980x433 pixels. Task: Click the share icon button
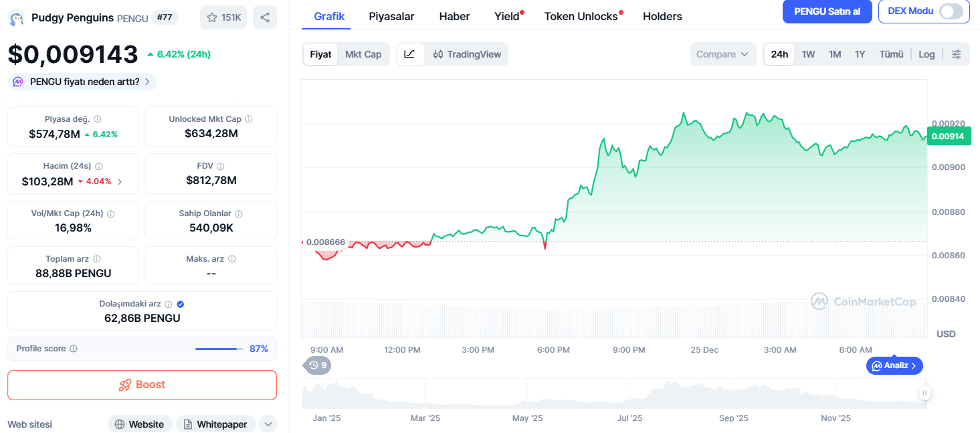[x=265, y=17]
